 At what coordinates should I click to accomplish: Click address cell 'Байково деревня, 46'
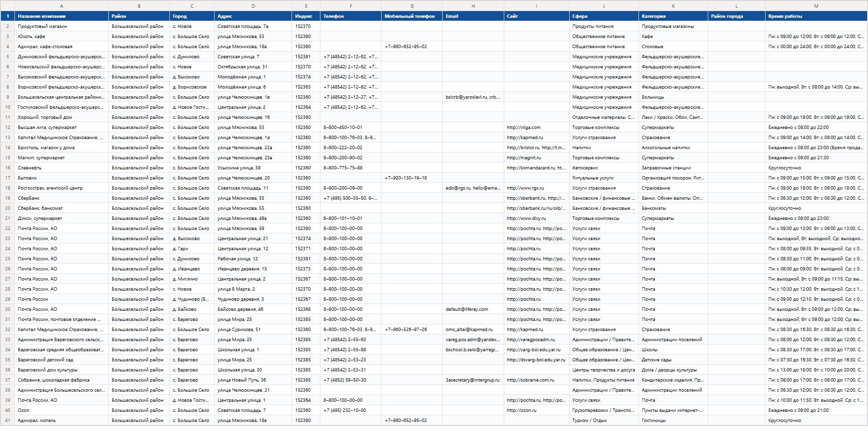(253, 309)
